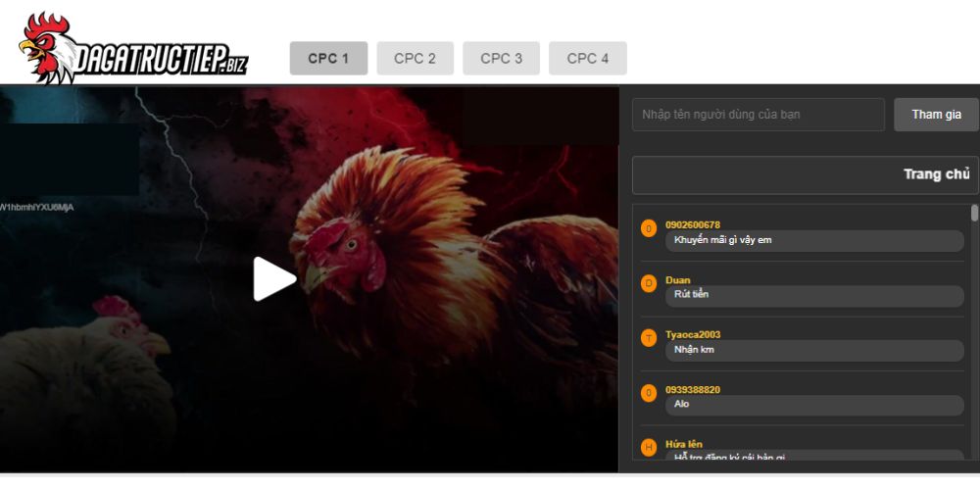Click the "Trang chủ" home bar
This screenshot has height=490, width=980.
(x=804, y=174)
